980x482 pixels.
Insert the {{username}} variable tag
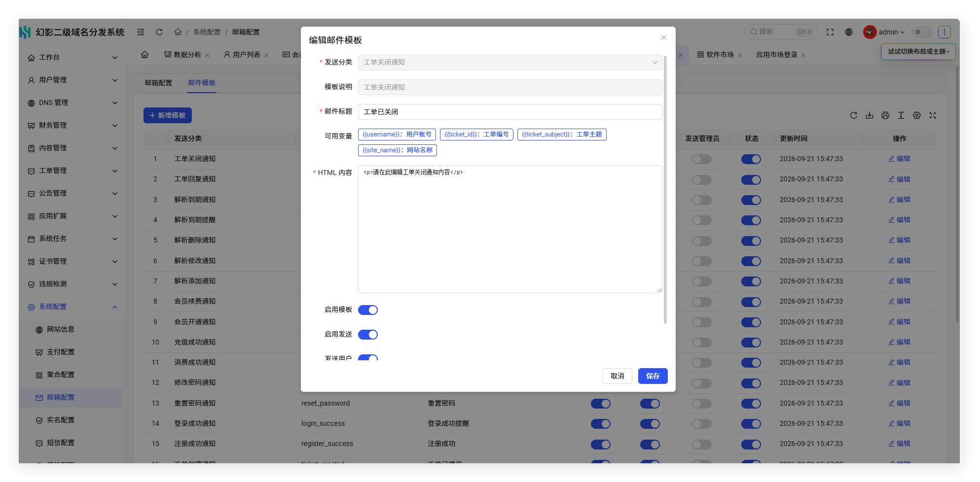coord(397,135)
